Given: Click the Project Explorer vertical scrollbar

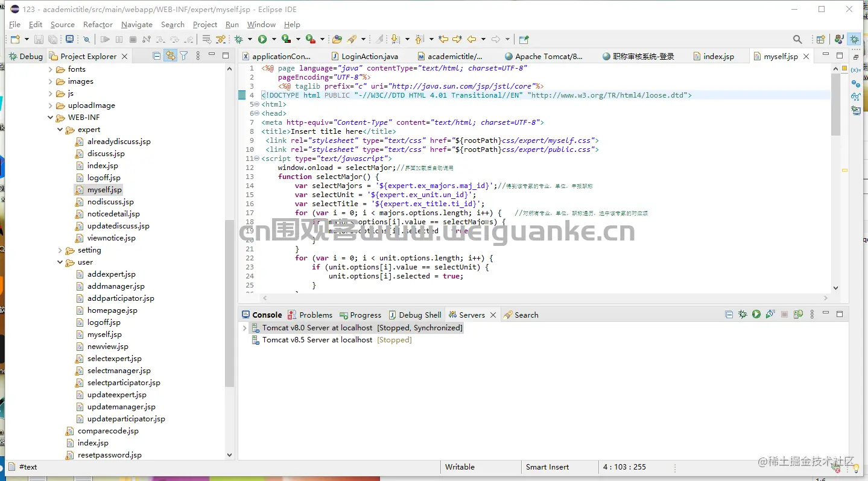Looking at the screenshot, I should click(x=229, y=304).
